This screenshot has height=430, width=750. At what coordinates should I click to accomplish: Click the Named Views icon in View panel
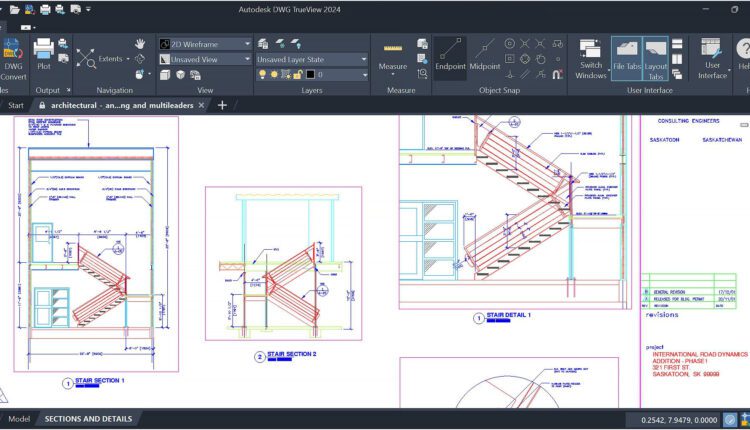pyautogui.click(x=195, y=75)
